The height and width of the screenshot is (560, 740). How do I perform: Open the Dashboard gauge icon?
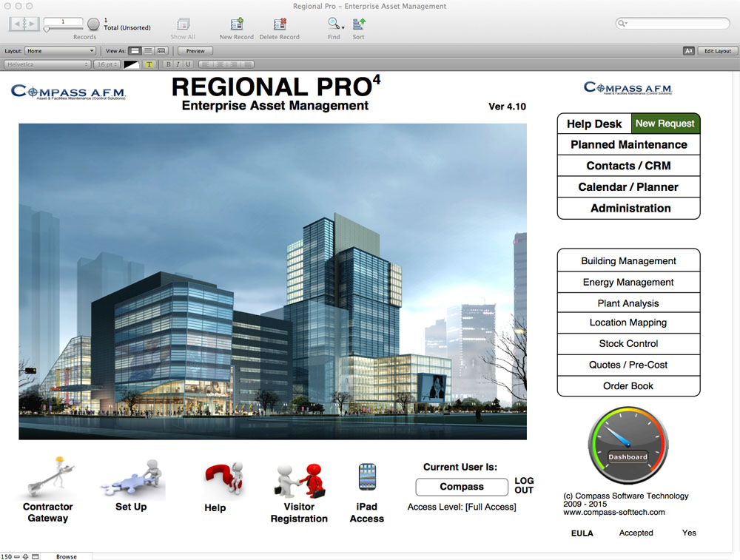tap(628, 446)
